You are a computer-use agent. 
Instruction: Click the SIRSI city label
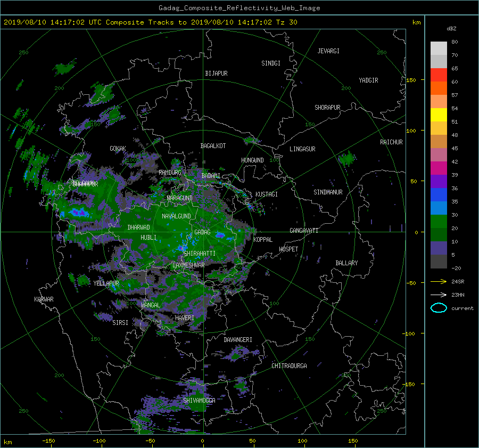tap(120, 323)
